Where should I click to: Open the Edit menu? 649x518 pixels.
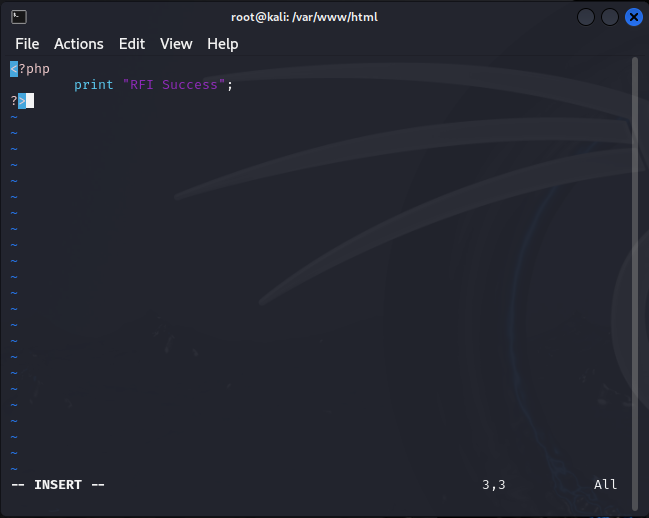coord(132,44)
